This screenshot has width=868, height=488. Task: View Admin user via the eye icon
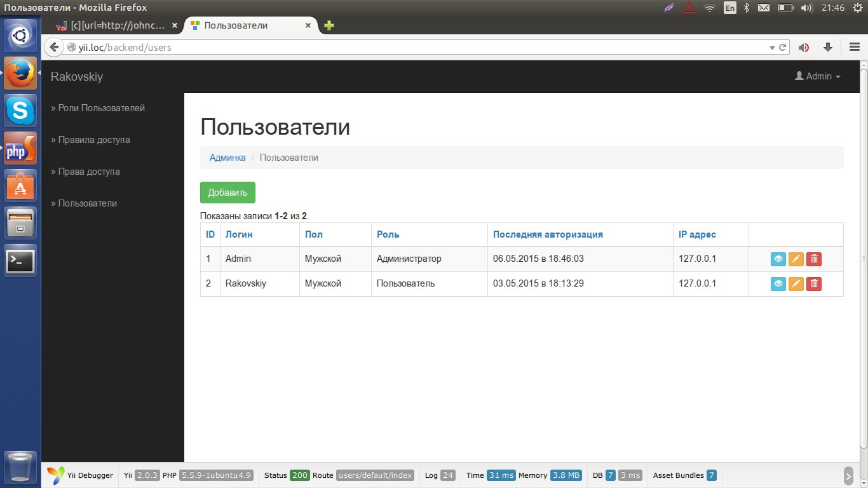click(778, 259)
